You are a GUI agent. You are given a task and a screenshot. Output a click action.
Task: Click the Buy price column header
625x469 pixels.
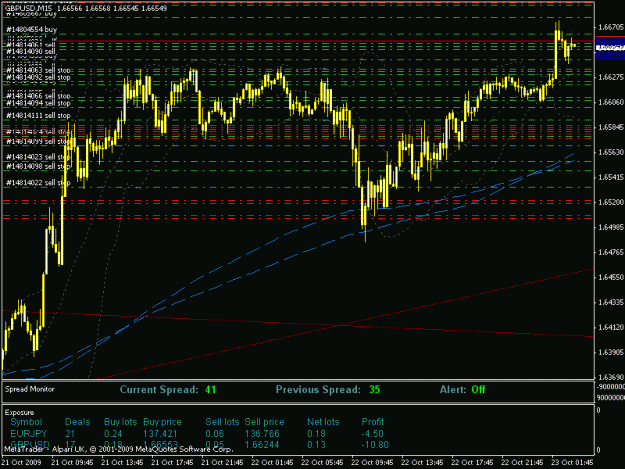tap(162, 422)
